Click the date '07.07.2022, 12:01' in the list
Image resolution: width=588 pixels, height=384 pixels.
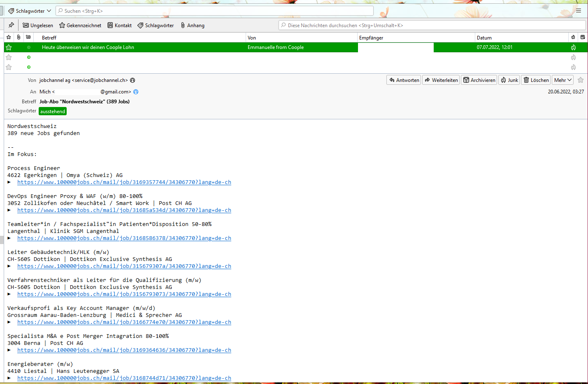[495, 47]
